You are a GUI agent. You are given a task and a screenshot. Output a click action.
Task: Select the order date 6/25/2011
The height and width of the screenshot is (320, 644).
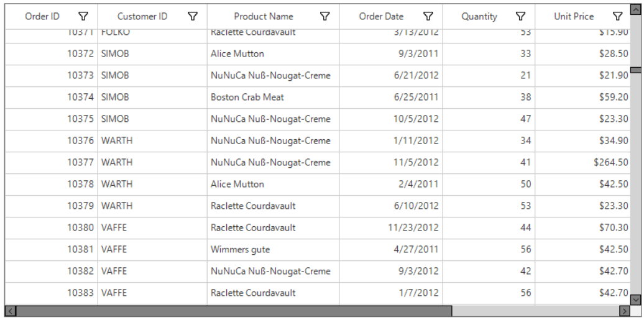pyautogui.click(x=391, y=98)
